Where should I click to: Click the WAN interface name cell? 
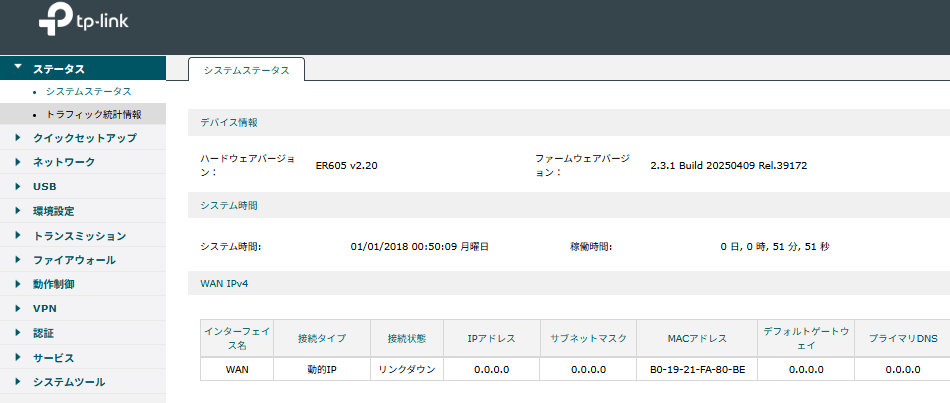(237, 369)
